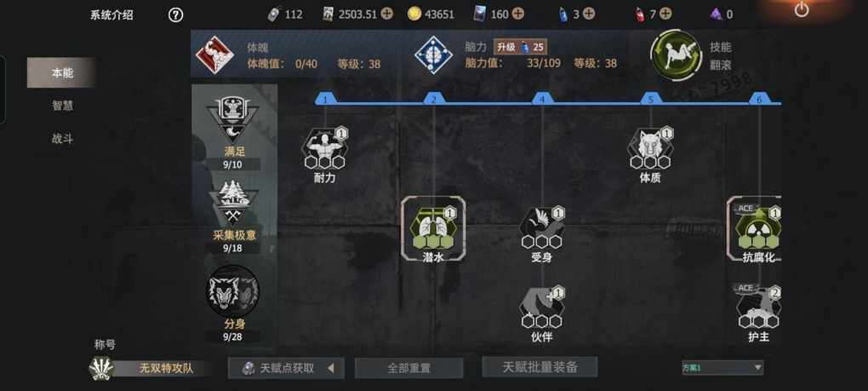868x391 pixels.
Task: Click the 全部重置 reset all button
Action: (409, 368)
